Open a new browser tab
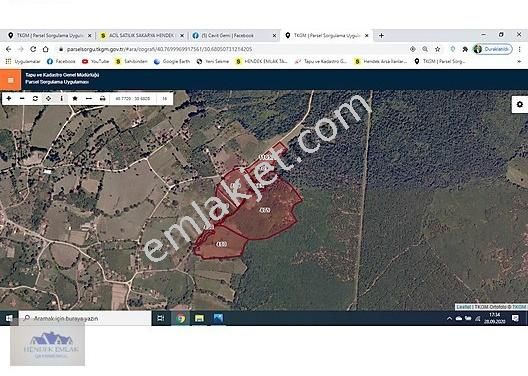Screen dimensions: 528x376 pyautogui.click(x=381, y=35)
